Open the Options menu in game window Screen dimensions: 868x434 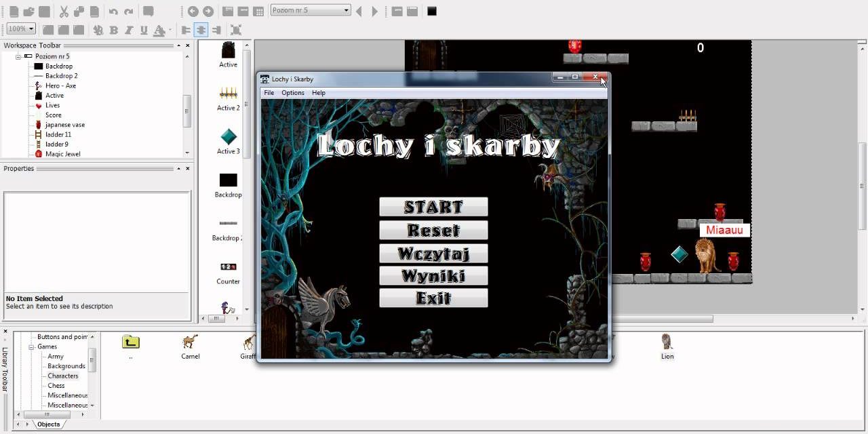coord(293,93)
